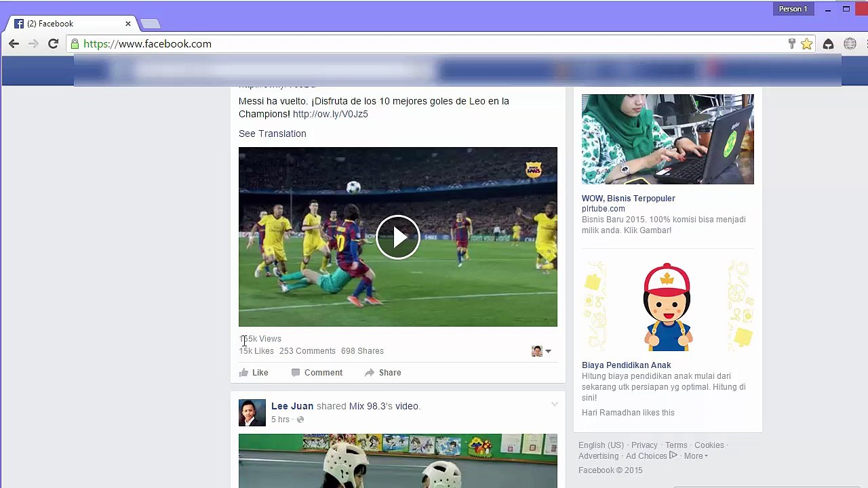This screenshot has width=868, height=488.
Task: Click the 'video' link in Lee Juan's post
Action: pyautogui.click(x=407, y=406)
